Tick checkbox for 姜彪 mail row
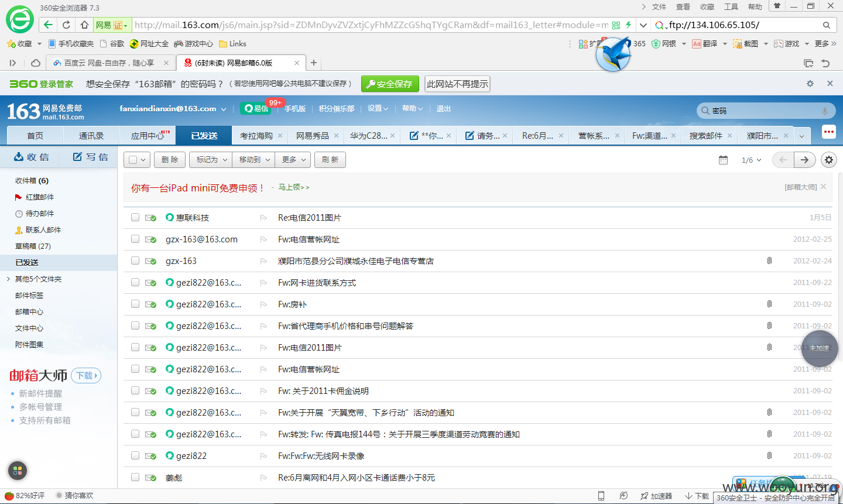The height and width of the screenshot is (504, 843). [135, 477]
